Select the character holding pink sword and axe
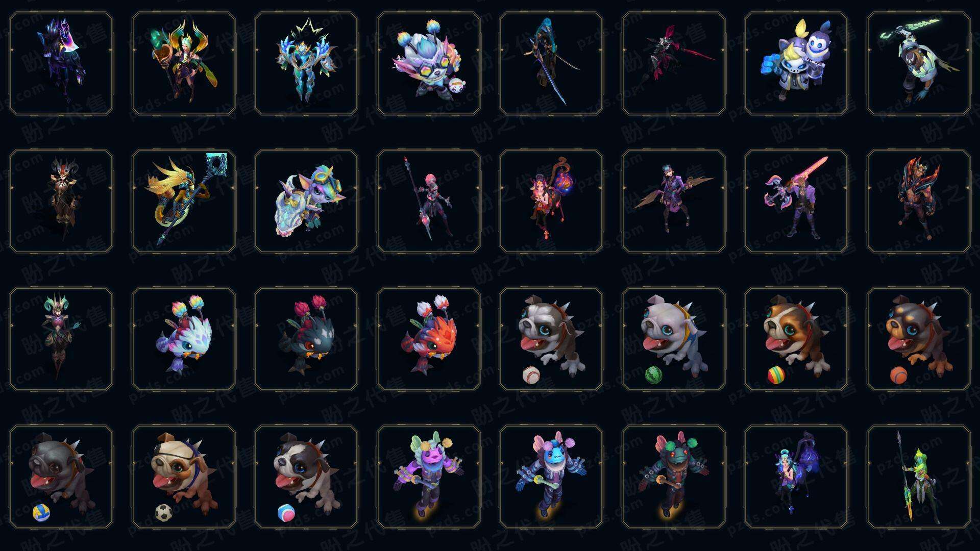The image size is (980, 551). 796,201
